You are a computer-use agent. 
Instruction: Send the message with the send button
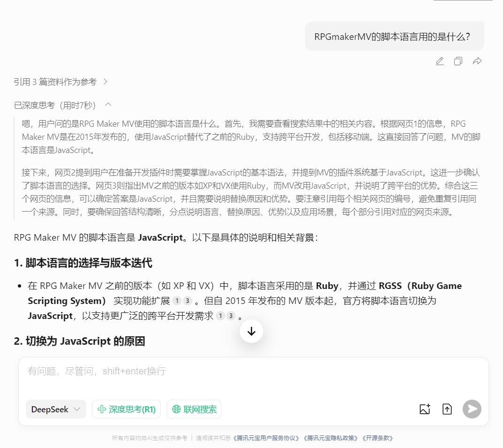[x=472, y=409]
